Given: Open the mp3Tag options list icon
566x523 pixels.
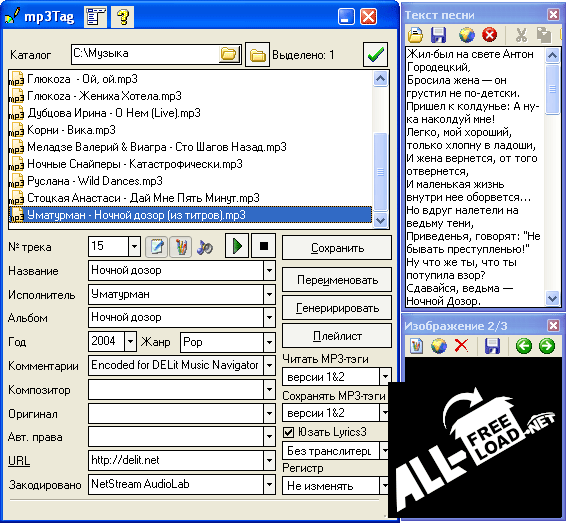Looking at the screenshot, I should pyautogui.click(x=95, y=17).
